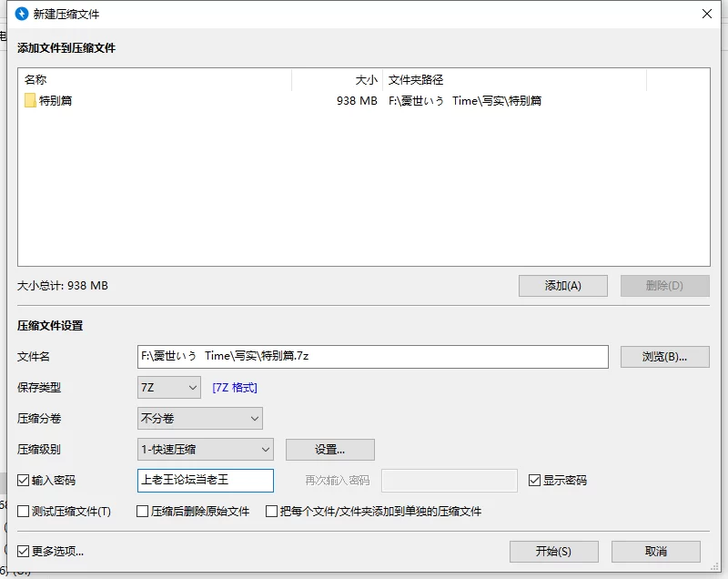Expand the 压缩分卷 不分卷 dropdown
Viewport: 728px width, 579px height.
tap(199, 419)
